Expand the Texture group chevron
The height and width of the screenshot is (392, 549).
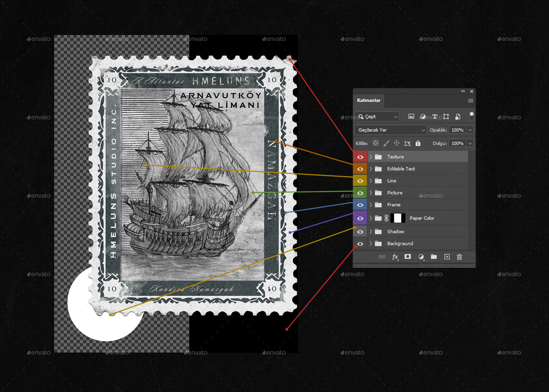click(x=371, y=157)
